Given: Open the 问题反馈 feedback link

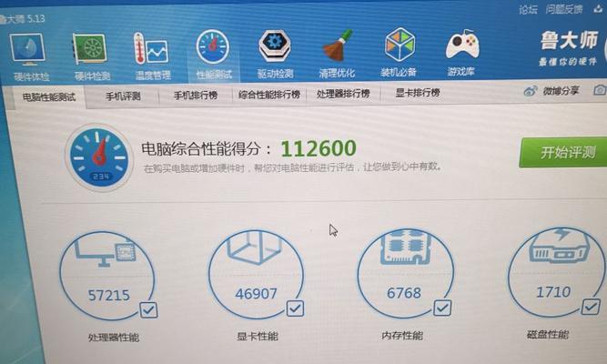Looking at the screenshot, I should coord(564,9).
